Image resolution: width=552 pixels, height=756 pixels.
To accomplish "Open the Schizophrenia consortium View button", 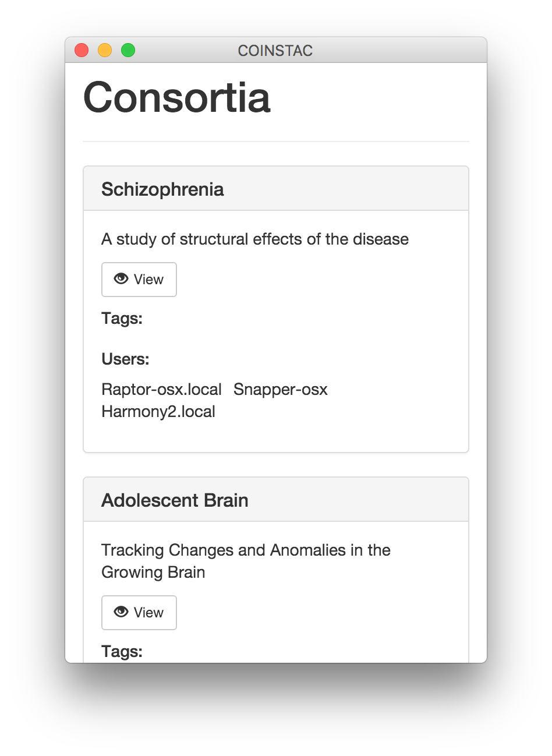I will coord(139,280).
